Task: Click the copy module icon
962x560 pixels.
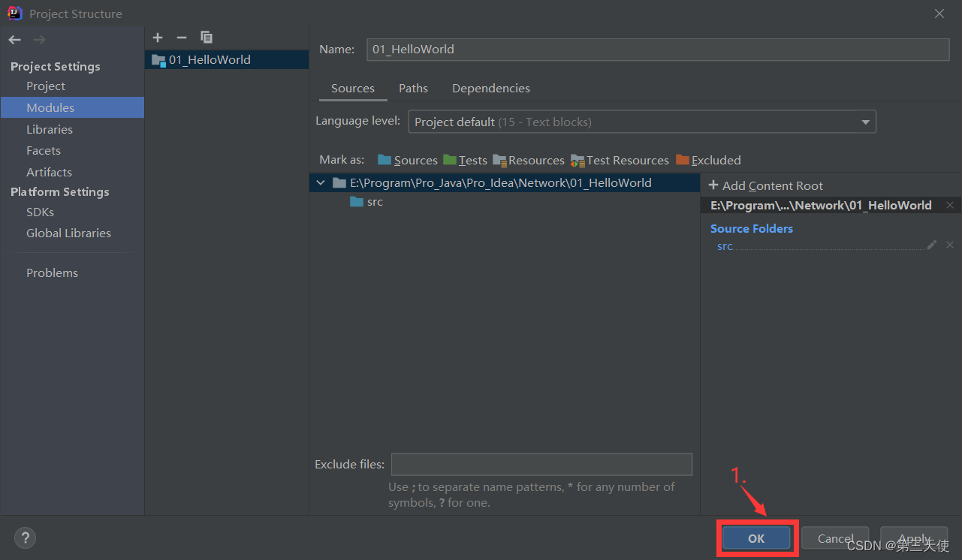Action: pyautogui.click(x=207, y=38)
